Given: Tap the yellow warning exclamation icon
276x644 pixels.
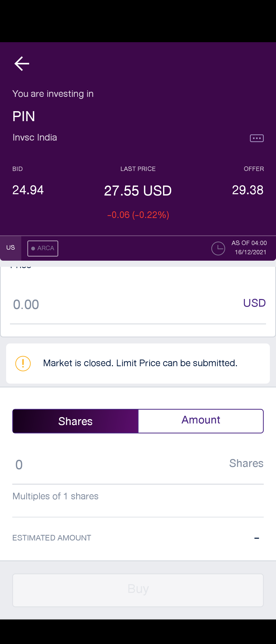Looking at the screenshot, I should pos(23,363).
